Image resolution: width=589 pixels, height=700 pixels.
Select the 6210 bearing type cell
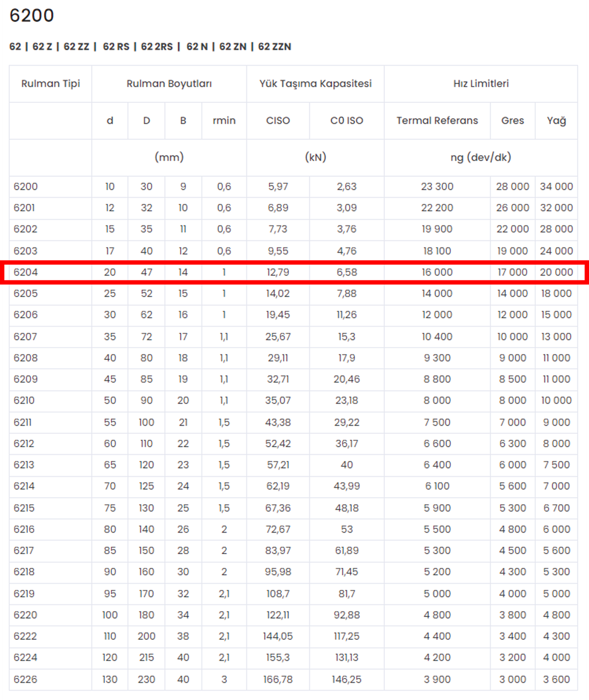click(x=24, y=400)
